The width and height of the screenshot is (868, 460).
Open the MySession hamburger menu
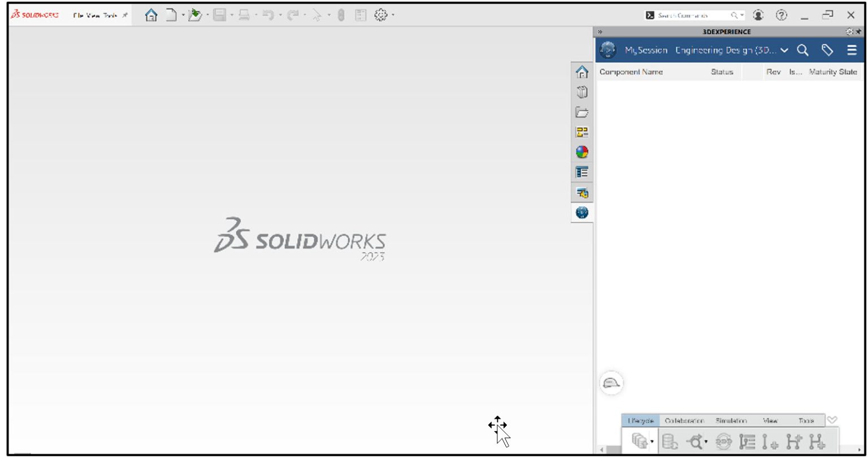[x=852, y=50]
